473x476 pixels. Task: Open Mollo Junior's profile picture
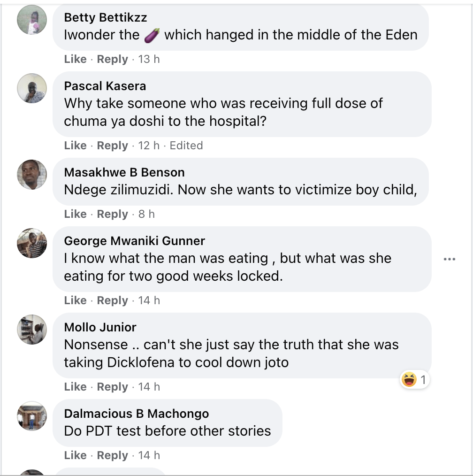pos(32,329)
